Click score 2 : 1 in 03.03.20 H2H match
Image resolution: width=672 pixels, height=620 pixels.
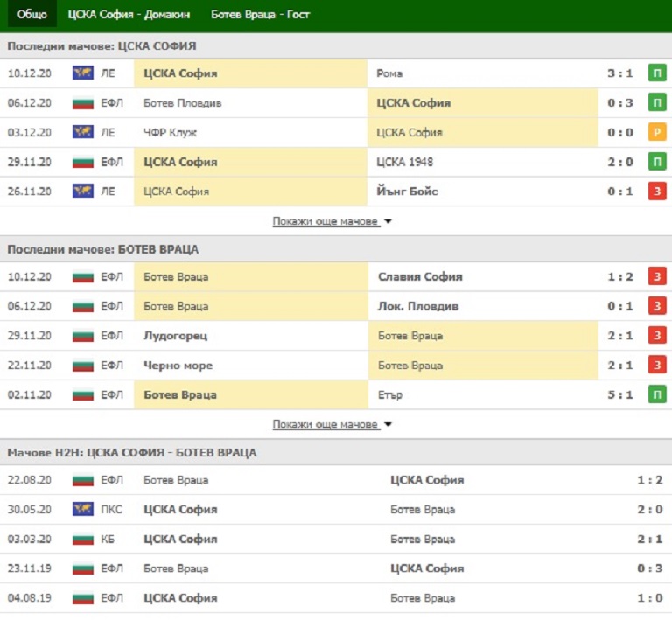click(x=650, y=539)
